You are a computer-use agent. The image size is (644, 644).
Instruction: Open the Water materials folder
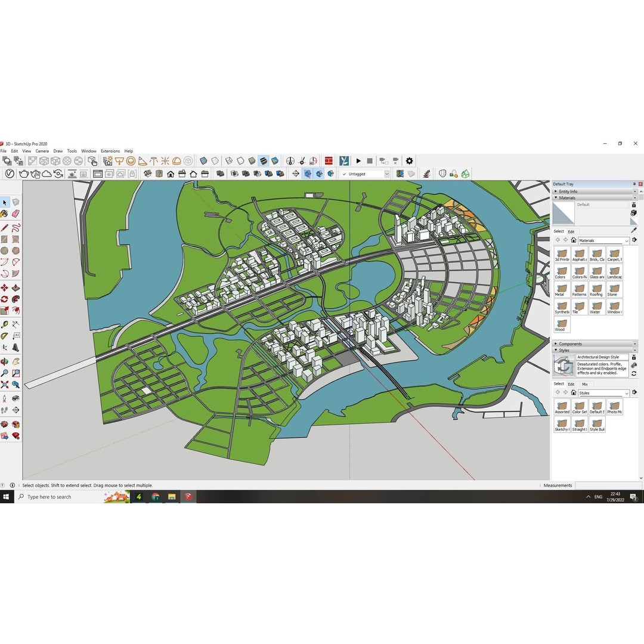(x=596, y=306)
